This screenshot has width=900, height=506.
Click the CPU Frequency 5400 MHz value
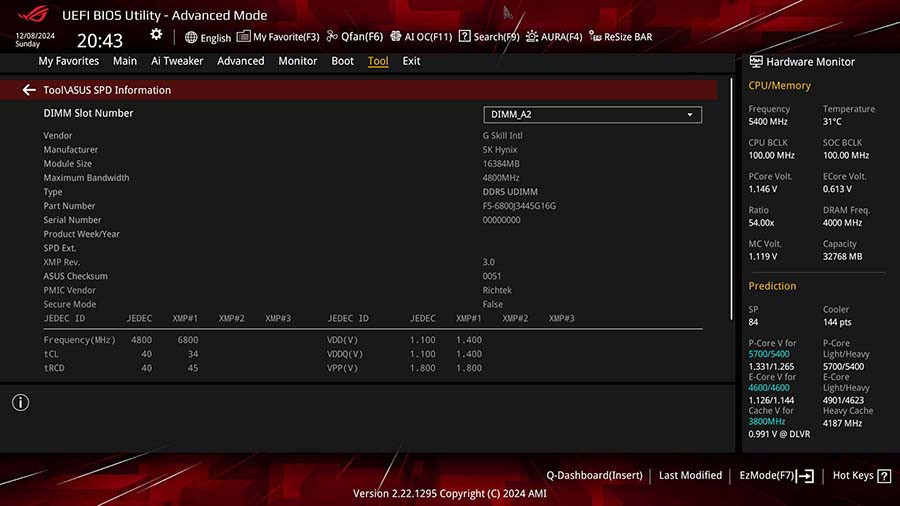[x=768, y=122]
